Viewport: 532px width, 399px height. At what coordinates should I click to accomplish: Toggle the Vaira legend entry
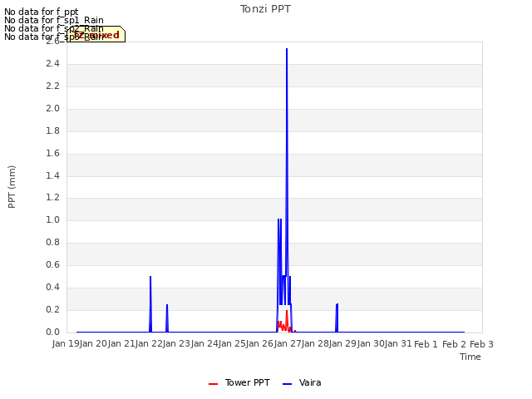302,382
